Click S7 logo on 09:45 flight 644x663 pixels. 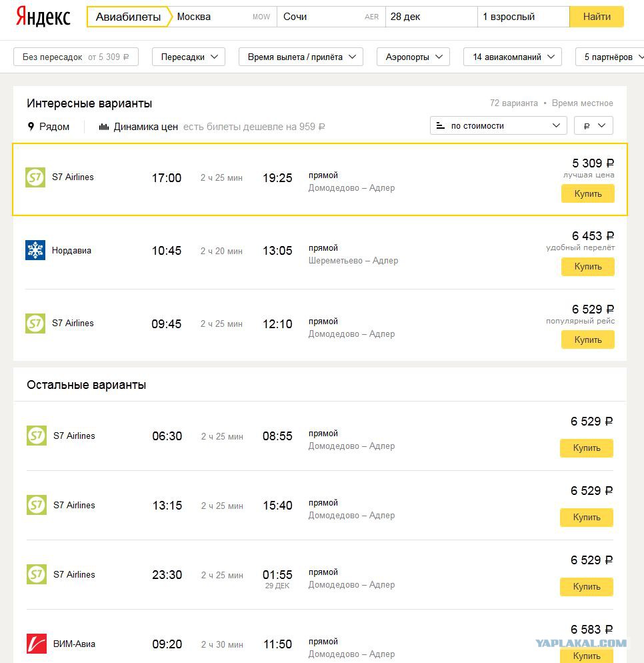[35, 323]
